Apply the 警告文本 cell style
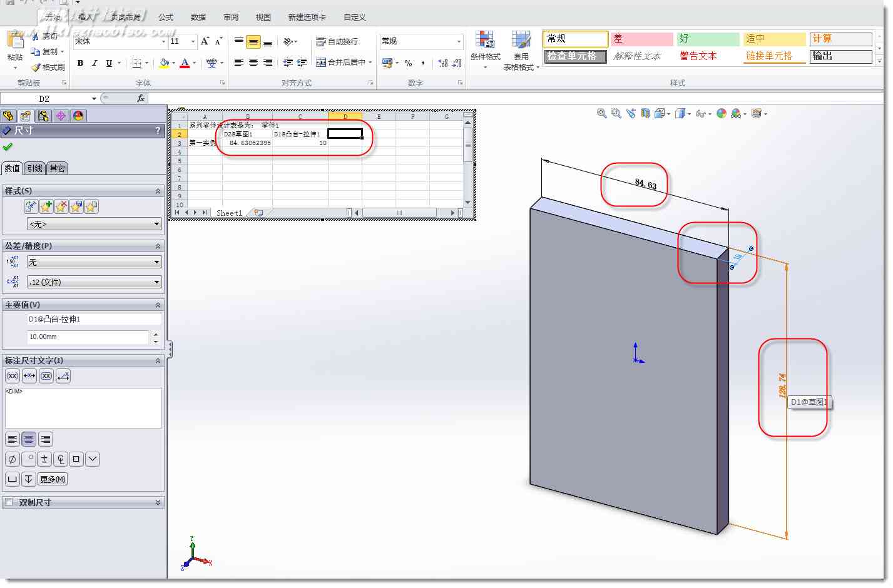 coord(708,56)
